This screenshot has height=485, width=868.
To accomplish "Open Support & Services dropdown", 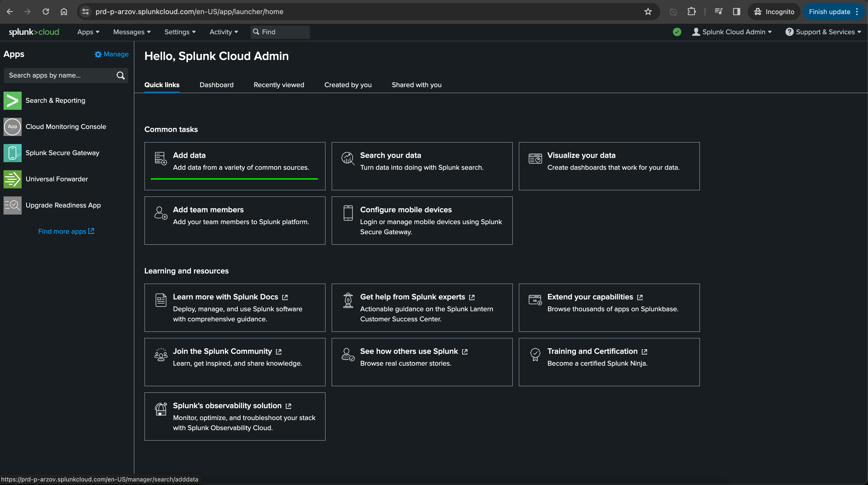I will coord(823,32).
